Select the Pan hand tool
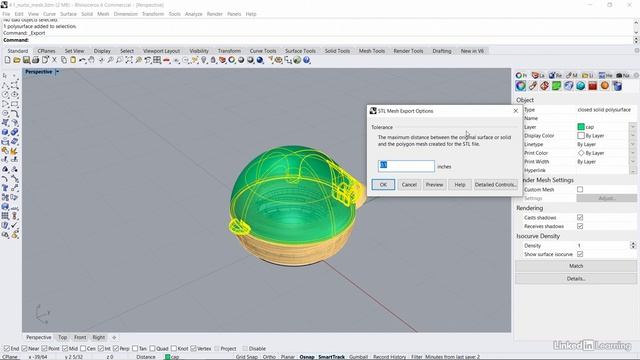Screen dimensions: 640x360 [x=92, y=60]
